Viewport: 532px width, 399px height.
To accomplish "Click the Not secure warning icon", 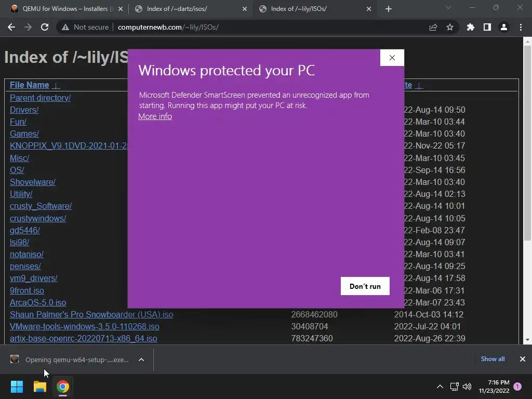I will point(65,27).
